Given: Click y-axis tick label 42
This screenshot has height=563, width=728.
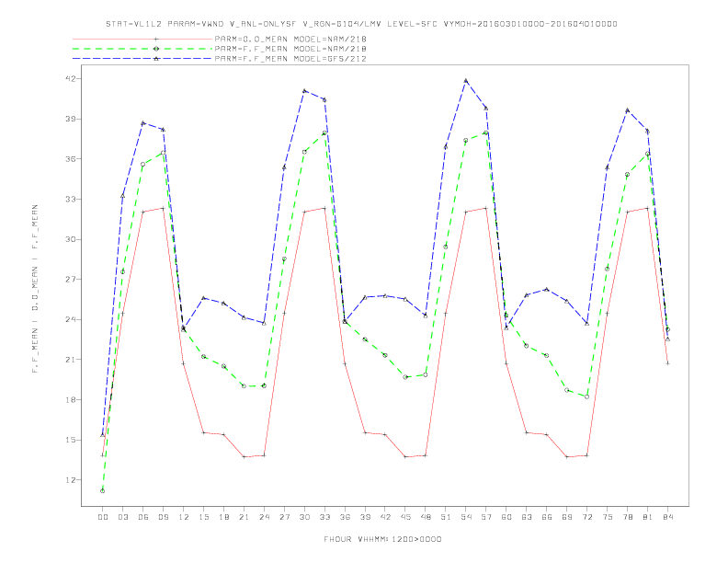Looking at the screenshot, I should point(70,78).
